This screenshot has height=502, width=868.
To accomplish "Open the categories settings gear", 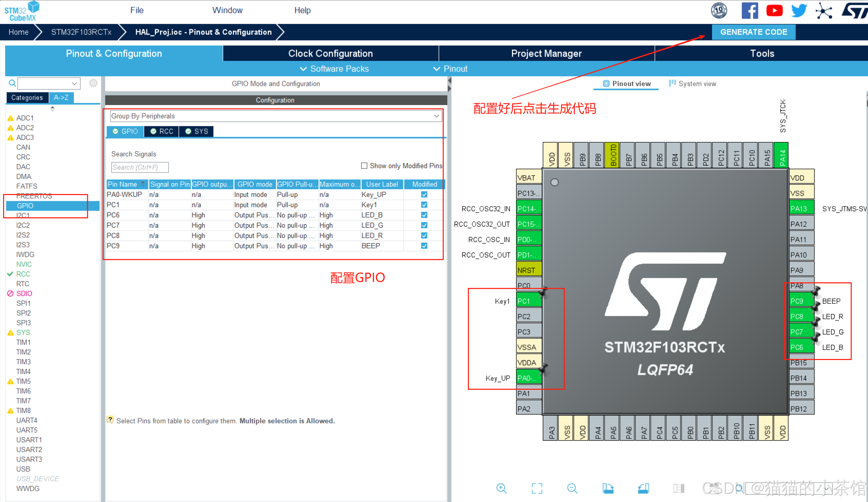I will pos(93,83).
